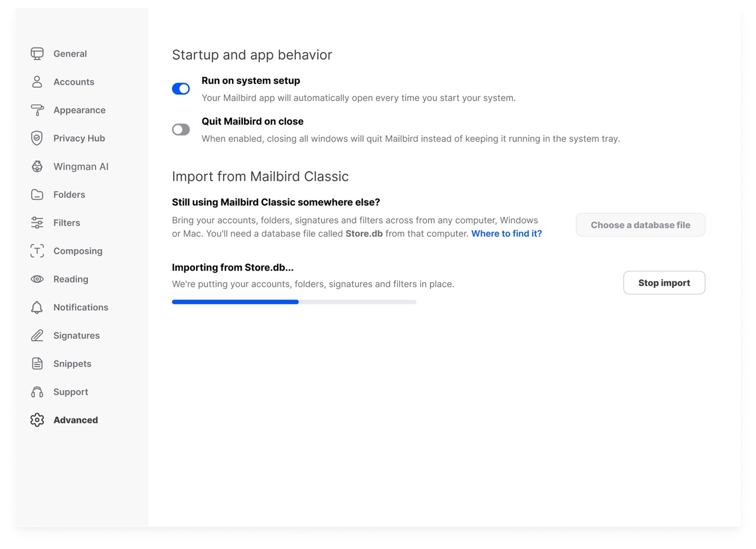Select the Reading label in sidebar

click(71, 280)
